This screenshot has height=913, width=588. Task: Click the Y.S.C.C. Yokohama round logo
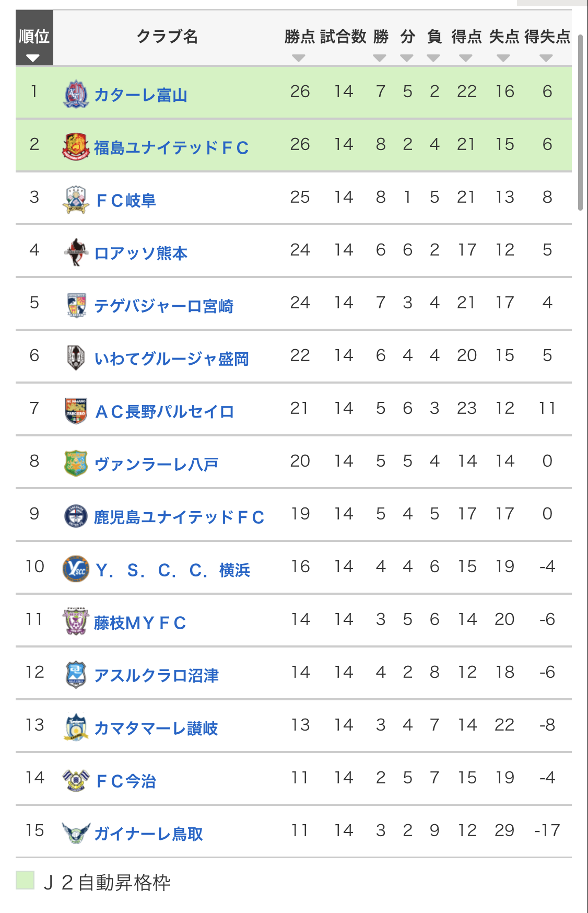coord(76,569)
